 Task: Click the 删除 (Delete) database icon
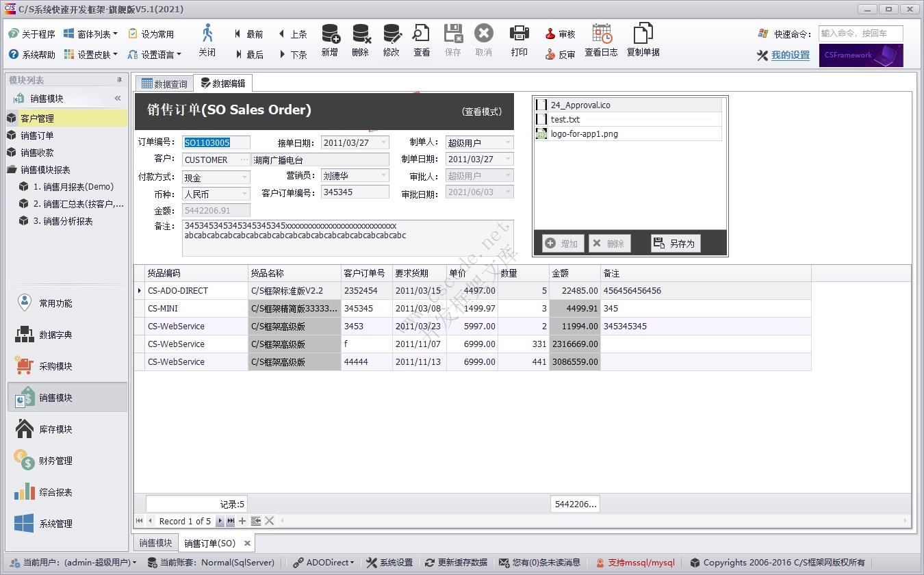[x=361, y=34]
